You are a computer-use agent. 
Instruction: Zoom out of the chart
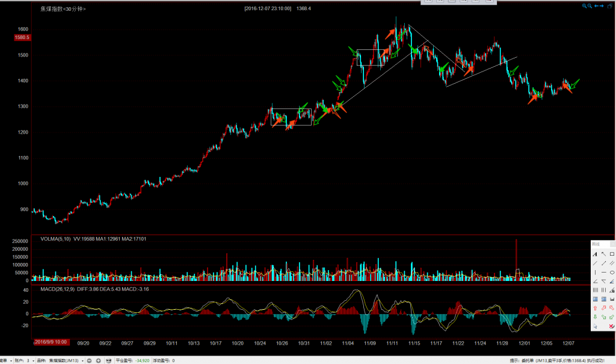click(x=590, y=6)
